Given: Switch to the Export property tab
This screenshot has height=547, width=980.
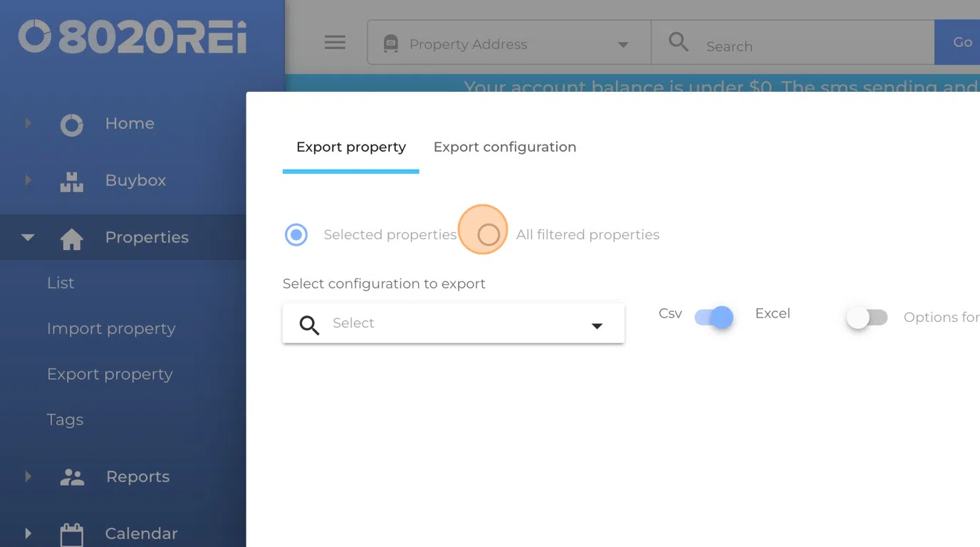Looking at the screenshot, I should tap(351, 147).
